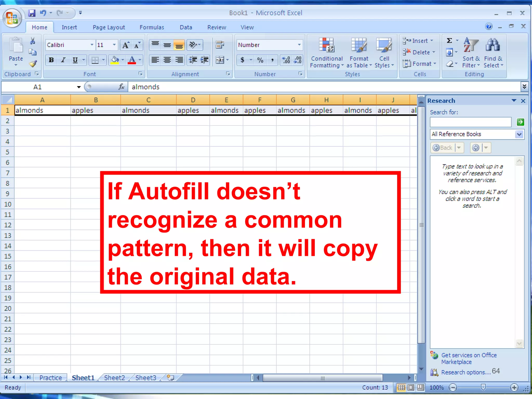Apply Comma Style number format
The width and height of the screenshot is (532, 399).
tap(272, 60)
